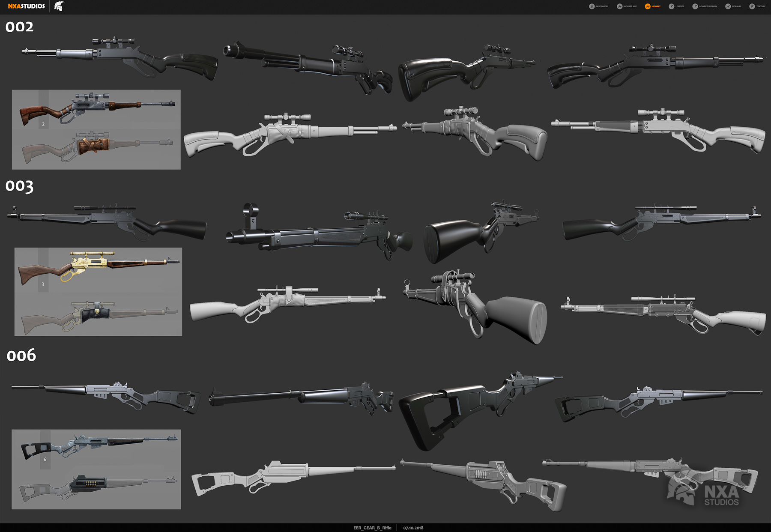Select the Base Model view icon
Screen dimensions: 771x532
[x=592, y=6]
